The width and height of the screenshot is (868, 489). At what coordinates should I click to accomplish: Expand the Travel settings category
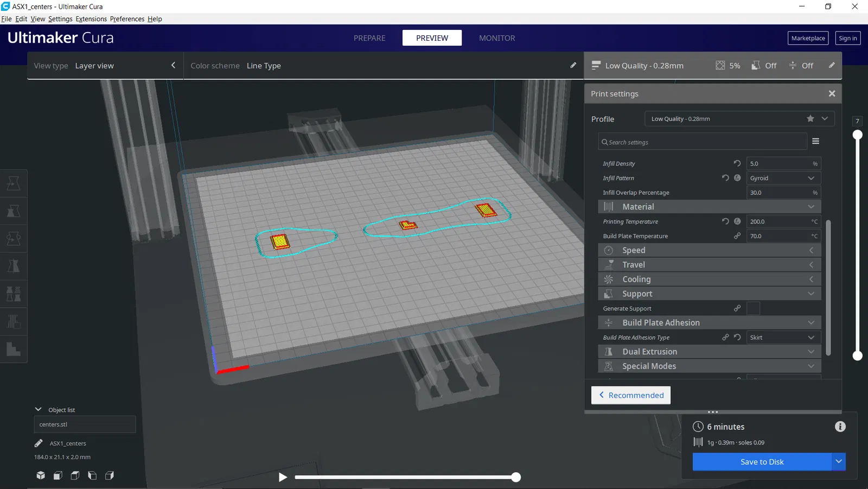[x=710, y=265]
